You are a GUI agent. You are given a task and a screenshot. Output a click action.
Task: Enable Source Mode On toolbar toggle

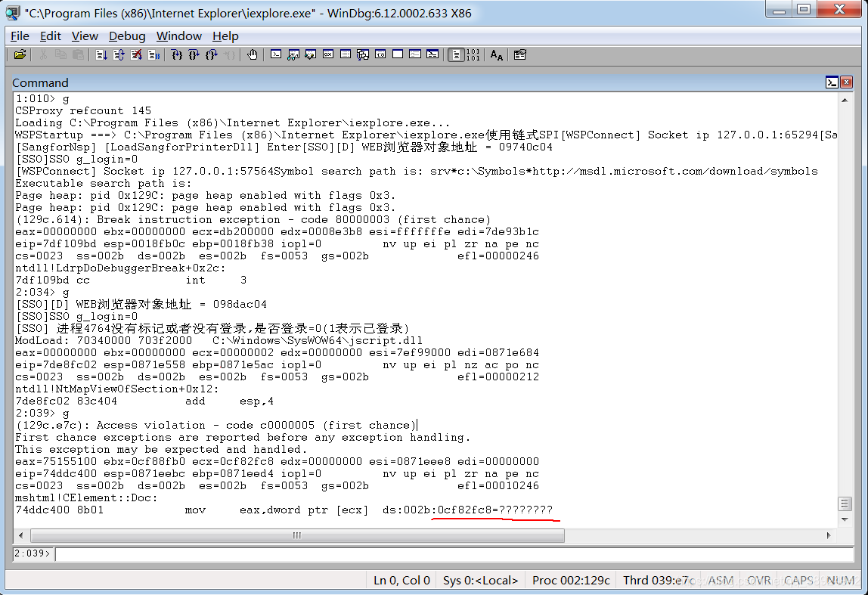(x=456, y=54)
